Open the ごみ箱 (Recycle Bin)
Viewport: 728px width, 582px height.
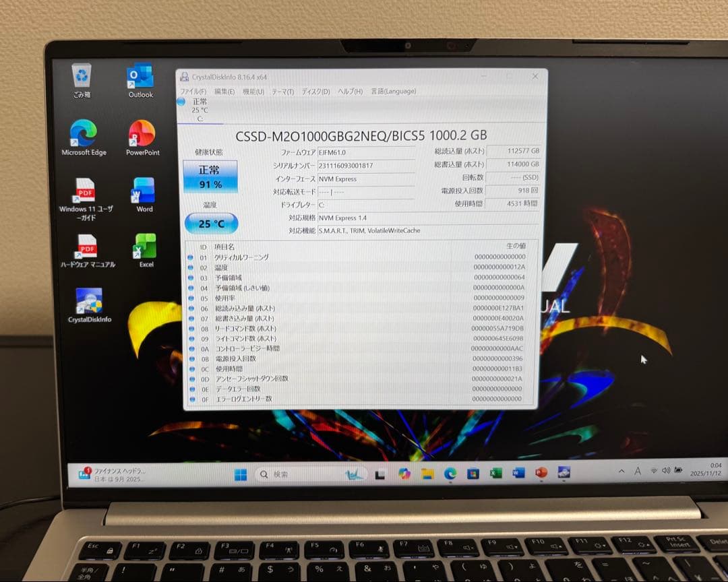[x=82, y=77]
